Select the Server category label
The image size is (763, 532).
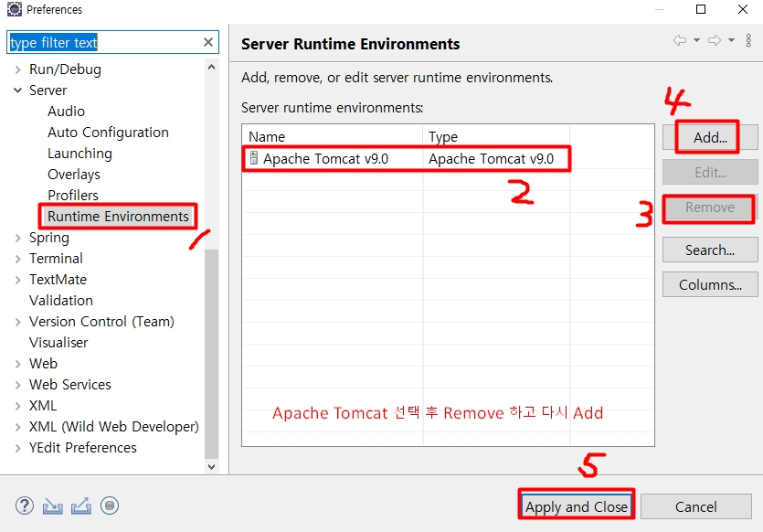[x=48, y=90]
